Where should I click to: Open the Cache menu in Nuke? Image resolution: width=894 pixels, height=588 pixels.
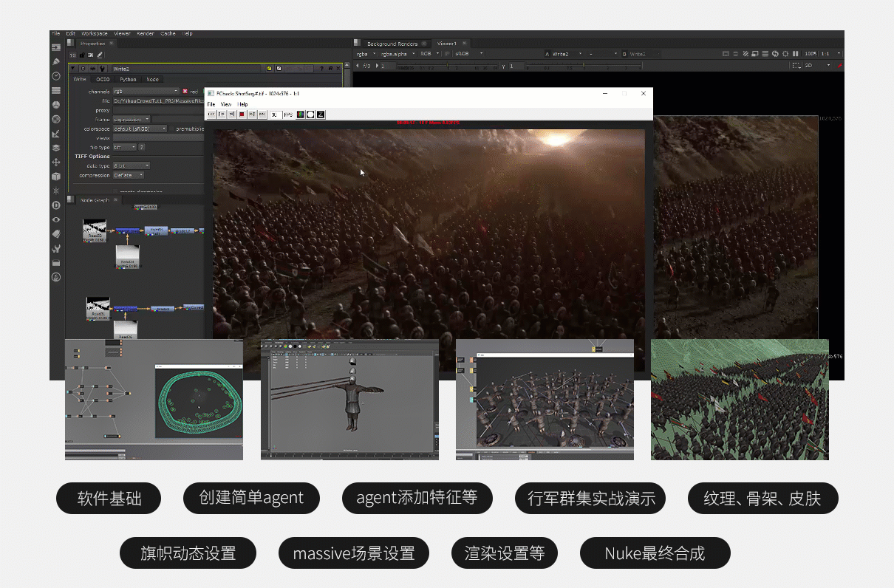[168, 34]
